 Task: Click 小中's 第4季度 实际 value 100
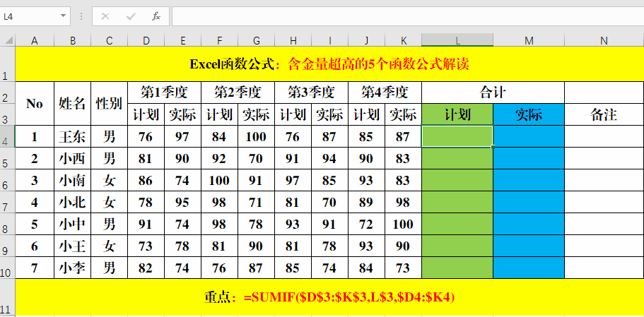403,224
